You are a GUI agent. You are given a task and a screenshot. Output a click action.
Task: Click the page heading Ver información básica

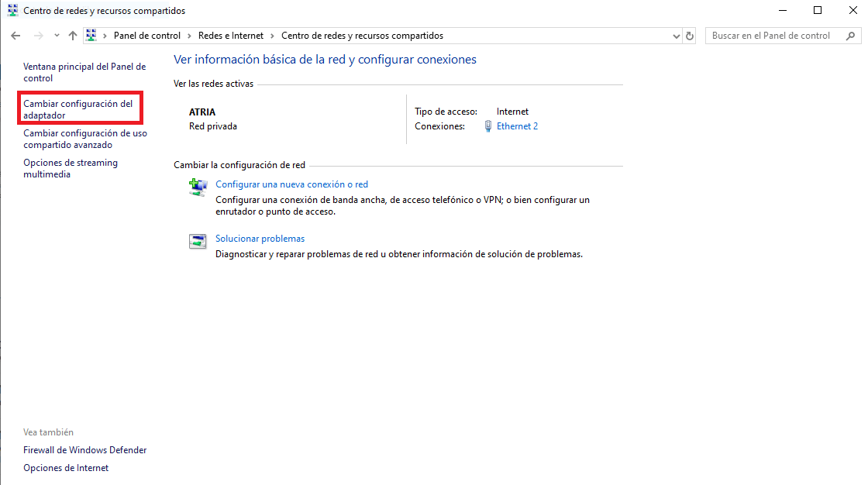(x=325, y=59)
